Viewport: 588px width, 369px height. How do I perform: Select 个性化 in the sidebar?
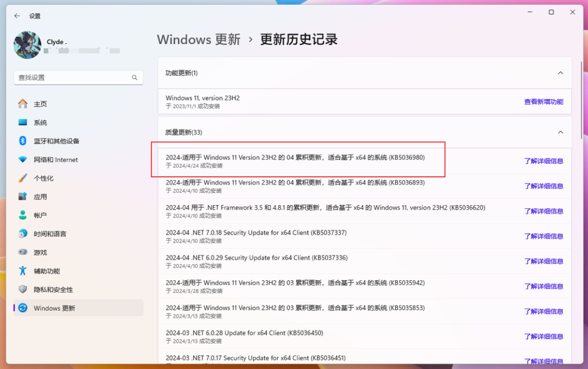tap(78, 178)
